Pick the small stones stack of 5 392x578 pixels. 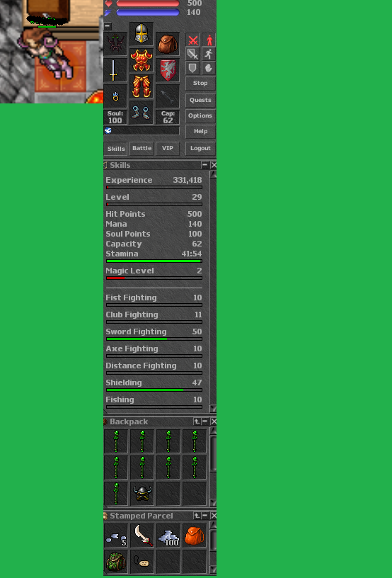tap(116, 535)
